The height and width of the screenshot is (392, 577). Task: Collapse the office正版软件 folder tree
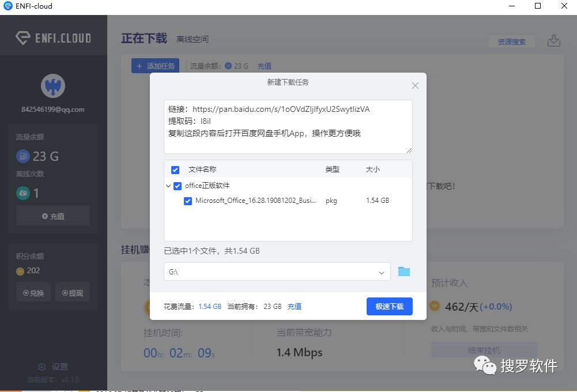coord(168,186)
